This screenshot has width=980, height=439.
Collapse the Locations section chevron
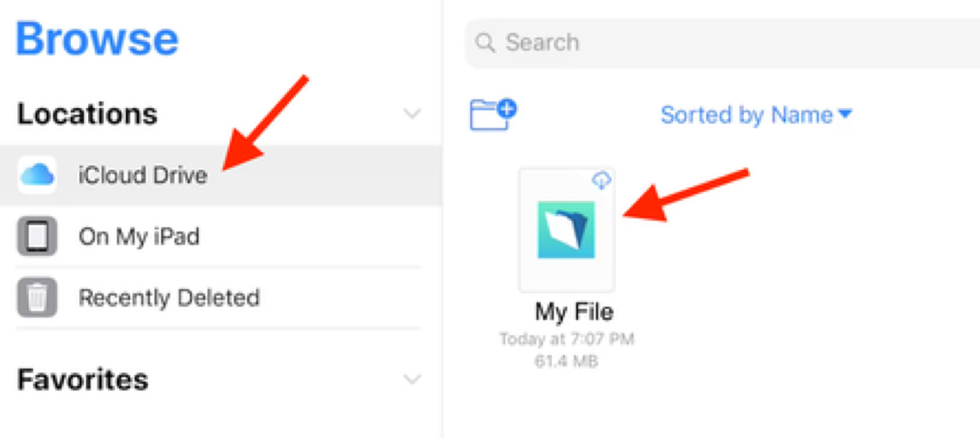pos(412,114)
